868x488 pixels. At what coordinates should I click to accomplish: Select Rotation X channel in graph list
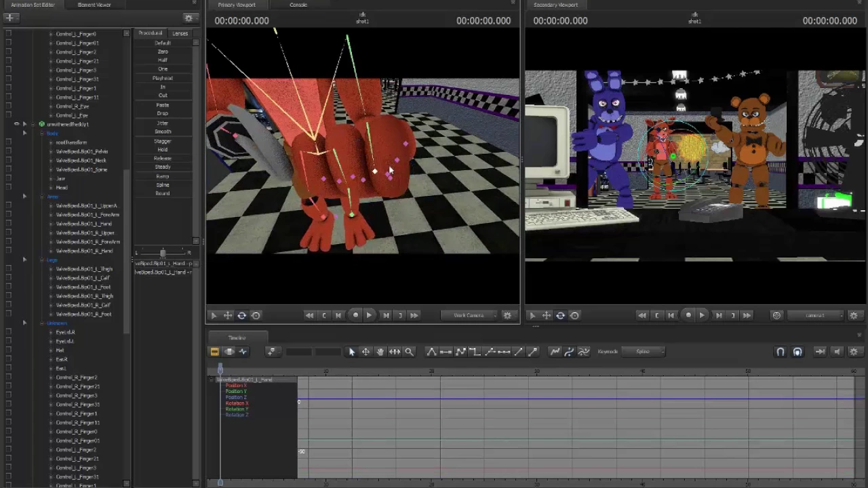tap(237, 403)
